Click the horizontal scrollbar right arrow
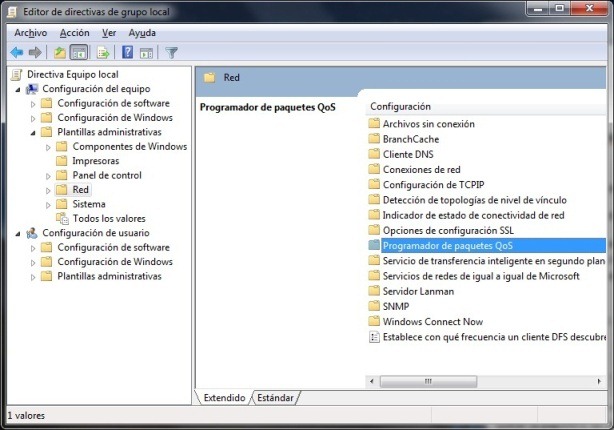 (x=599, y=381)
